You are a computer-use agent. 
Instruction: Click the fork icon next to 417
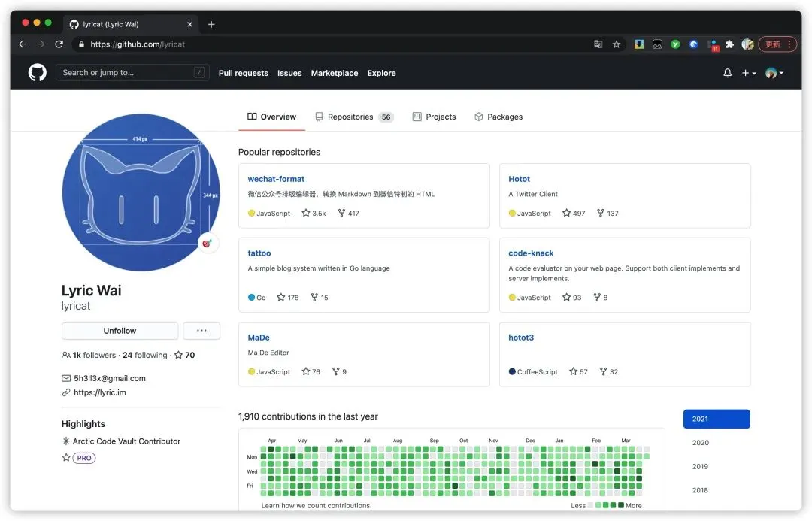click(341, 213)
